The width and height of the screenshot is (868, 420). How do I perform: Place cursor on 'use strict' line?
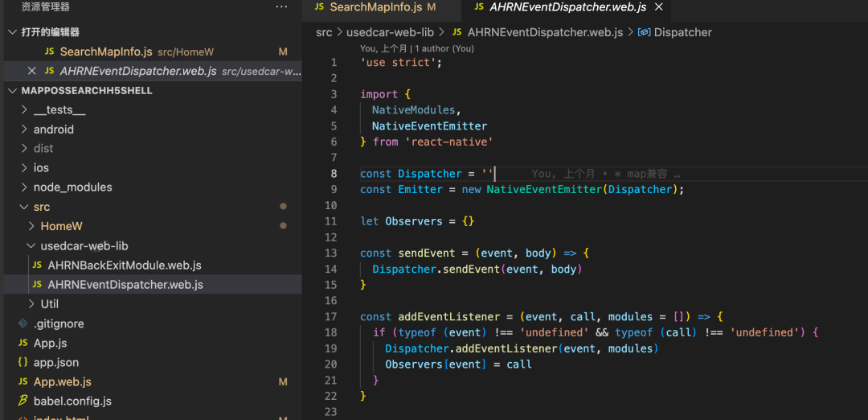click(x=401, y=63)
